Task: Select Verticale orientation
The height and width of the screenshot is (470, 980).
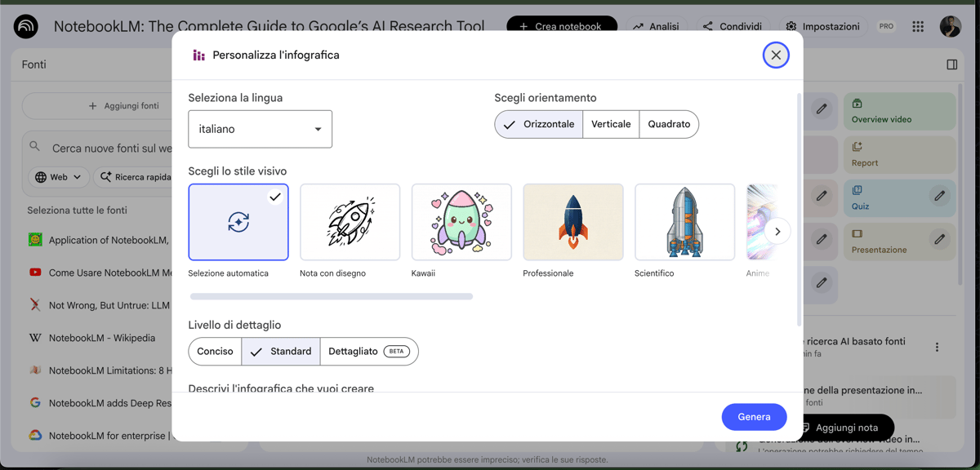Action: pyautogui.click(x=611, y=124)
